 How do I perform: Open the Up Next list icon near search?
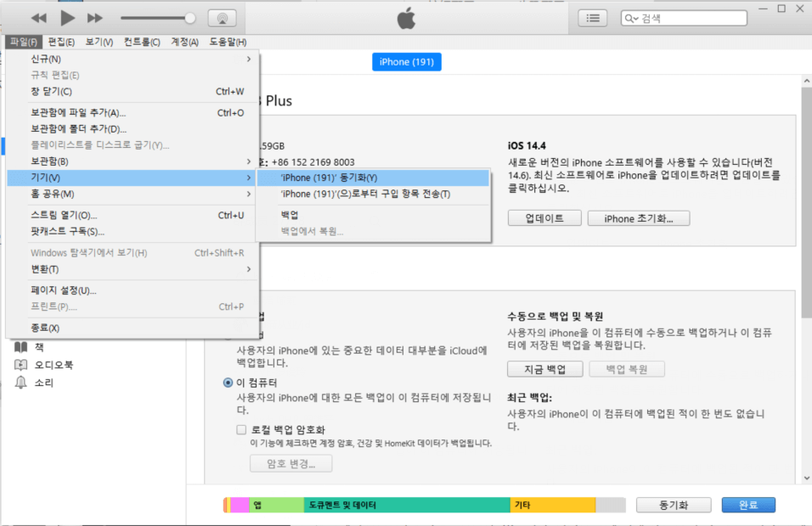pos(592,17)
